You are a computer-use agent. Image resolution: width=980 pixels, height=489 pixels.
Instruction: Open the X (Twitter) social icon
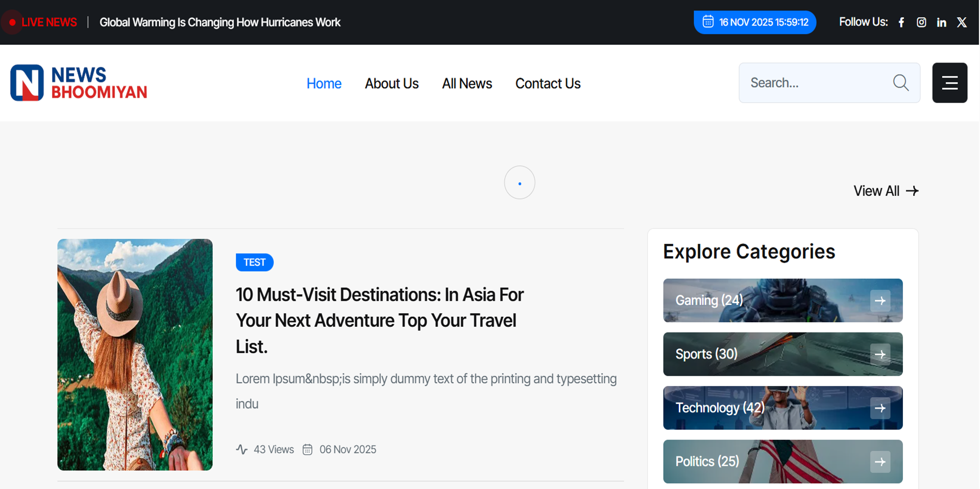[x=962, y=22]
